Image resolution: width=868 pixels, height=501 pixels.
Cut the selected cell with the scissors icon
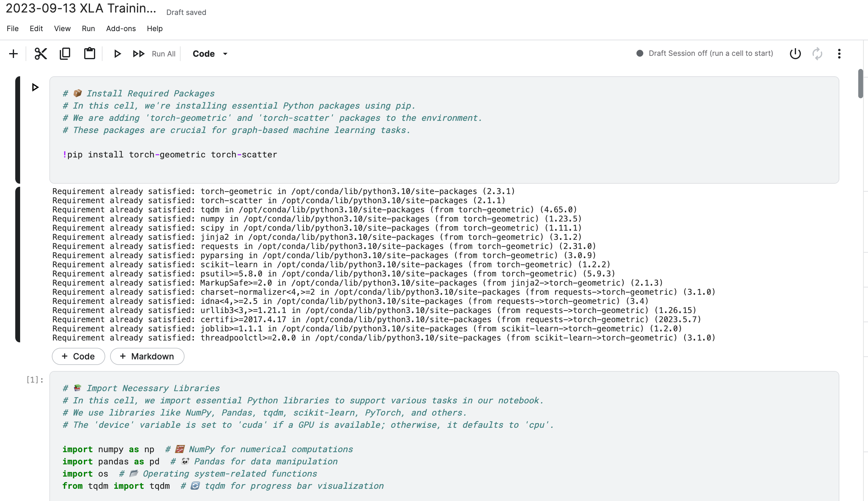pos(41,54)
